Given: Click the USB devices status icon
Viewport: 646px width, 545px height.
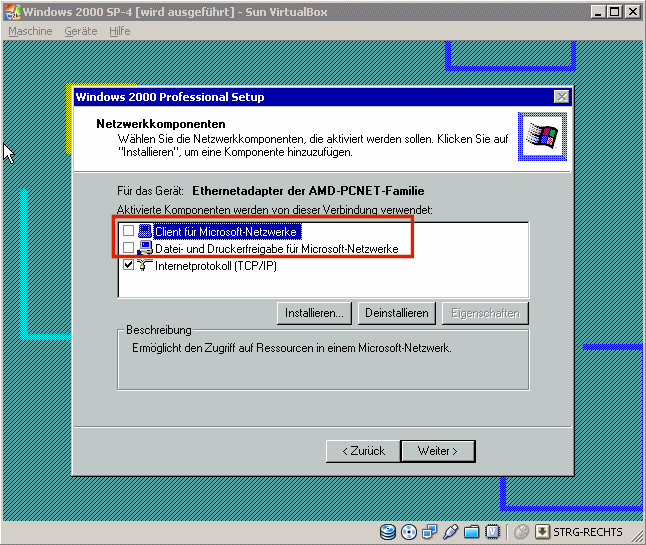Looking at the screenshot, I should click(451, 532).
